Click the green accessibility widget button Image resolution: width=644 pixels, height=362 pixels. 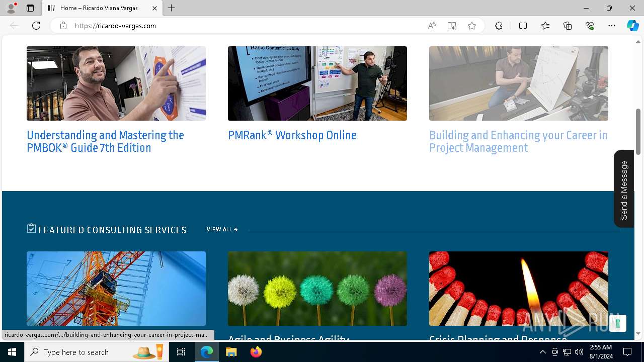[x=617, y=323]
